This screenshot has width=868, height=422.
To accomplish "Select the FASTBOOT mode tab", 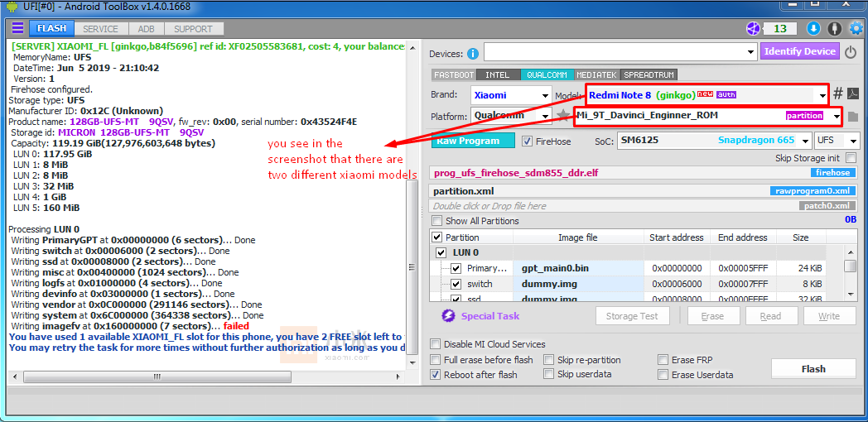I will click(453, 74).
